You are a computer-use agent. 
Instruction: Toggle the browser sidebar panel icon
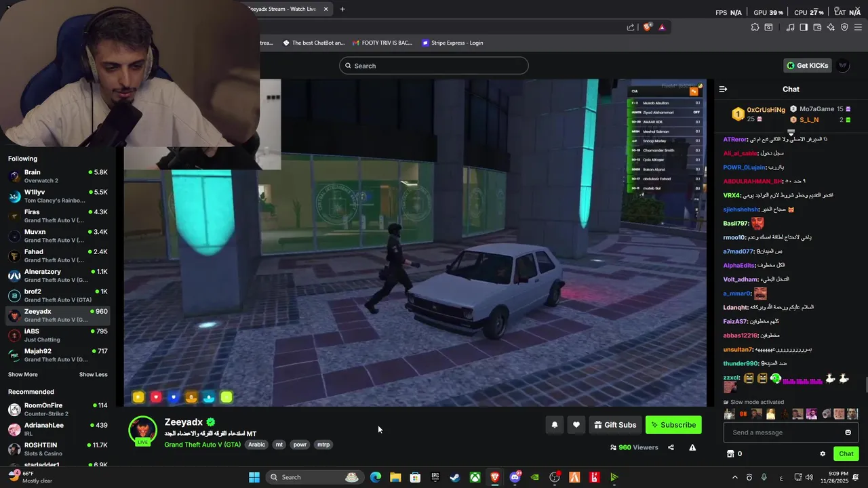804,27
